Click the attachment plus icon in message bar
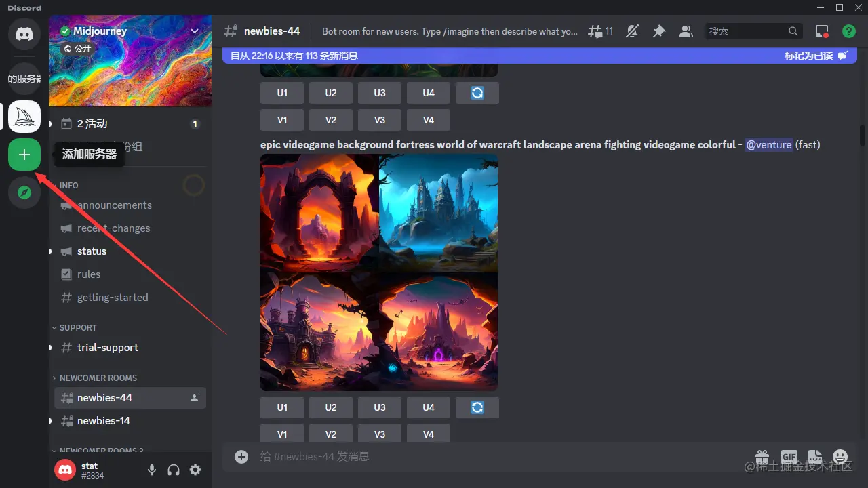This screenshot has width=868, height=488. coord(241,457)
